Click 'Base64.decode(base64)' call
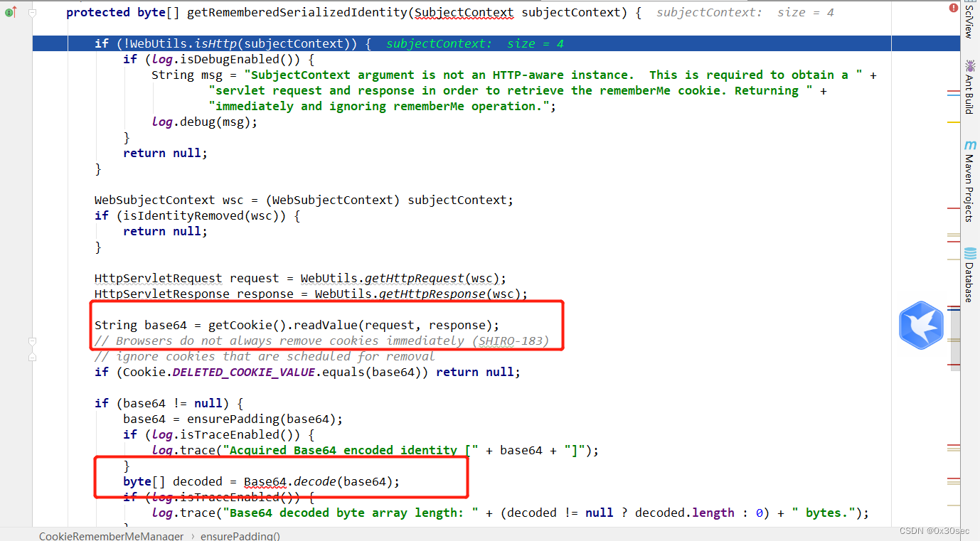Viewport: 980px width, 541px height. (x=318, y=481)
